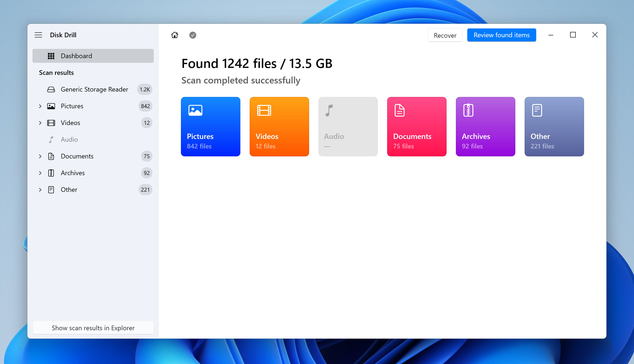Maximize the Disk Drill window
Image resolution: width=634 pixels, height=364 pixels.
tap(573, 35)
